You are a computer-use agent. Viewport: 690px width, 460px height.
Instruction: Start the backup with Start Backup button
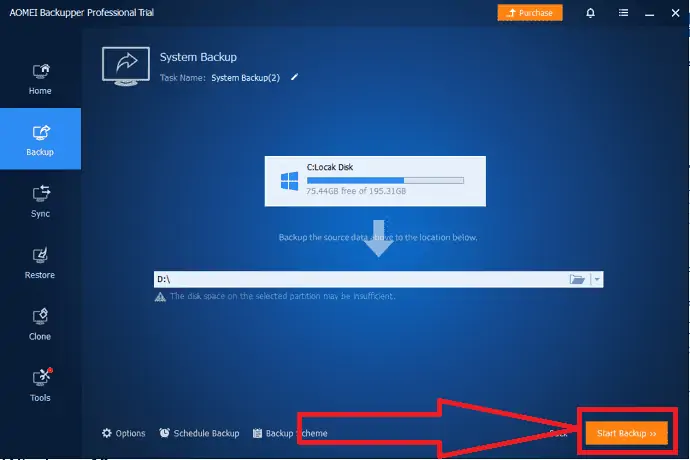tap(626, 433)
